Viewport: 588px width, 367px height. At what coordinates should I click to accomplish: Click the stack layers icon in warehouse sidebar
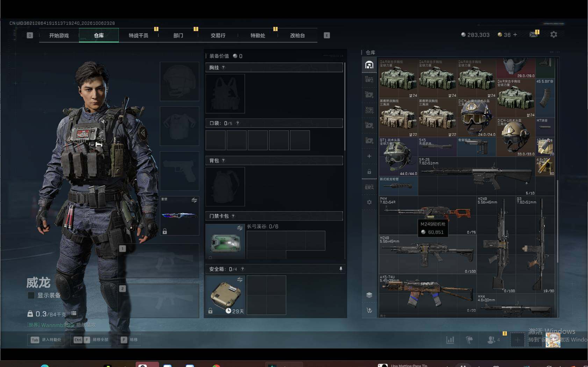369,295
